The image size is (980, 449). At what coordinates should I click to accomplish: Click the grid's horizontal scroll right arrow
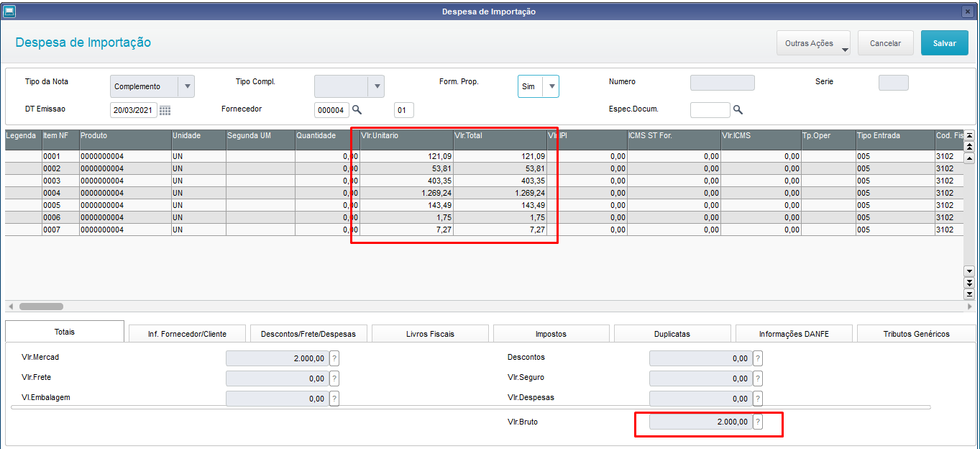(969, 306)
